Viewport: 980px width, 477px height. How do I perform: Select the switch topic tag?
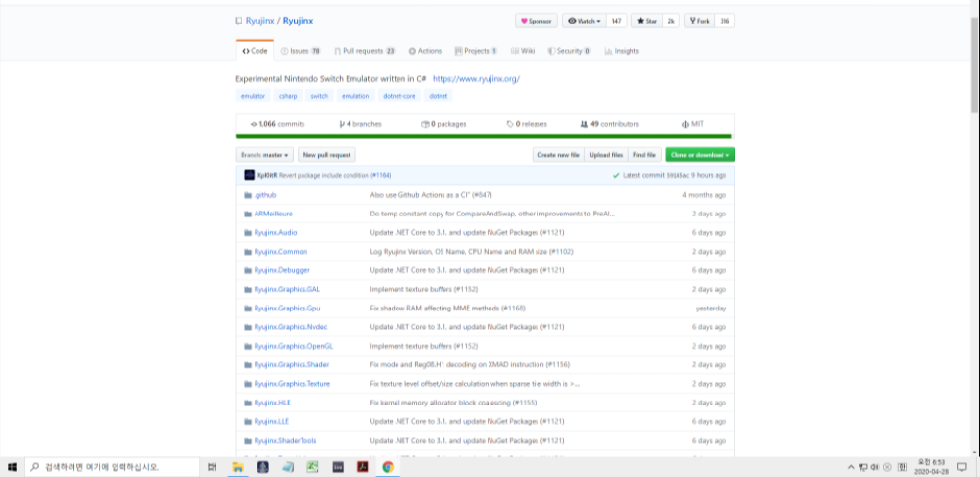click(x=319, y=96)
